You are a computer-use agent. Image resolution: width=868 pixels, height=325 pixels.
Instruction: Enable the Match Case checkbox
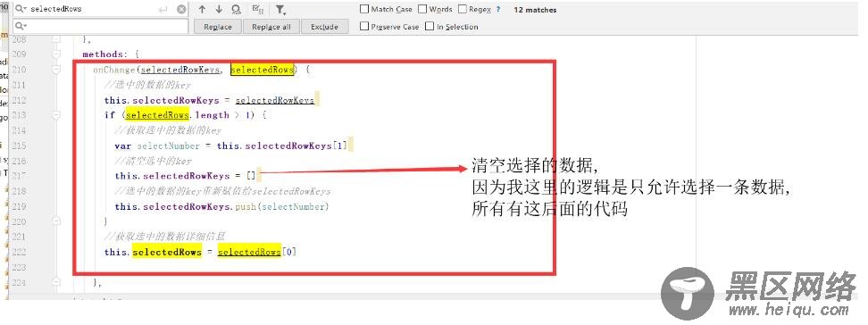(364, 9)
